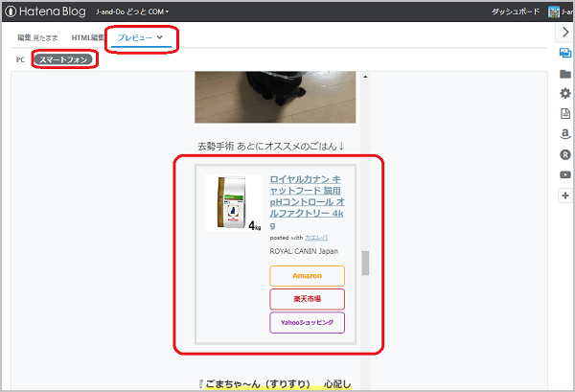Expand the プレビュー tab dropdown arrow
The image size is (575, 392).
(x=159, y=37)
